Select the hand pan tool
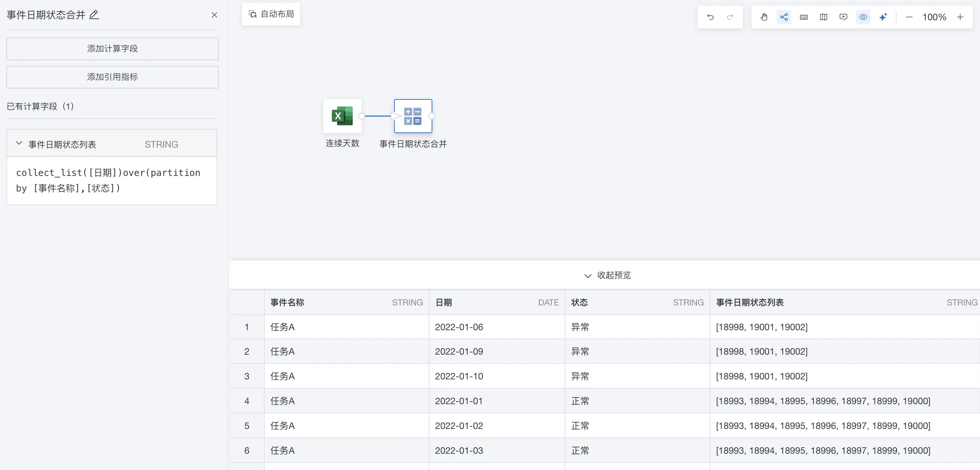The width and height of the screenshot is (980, 470). pos(764,17)
